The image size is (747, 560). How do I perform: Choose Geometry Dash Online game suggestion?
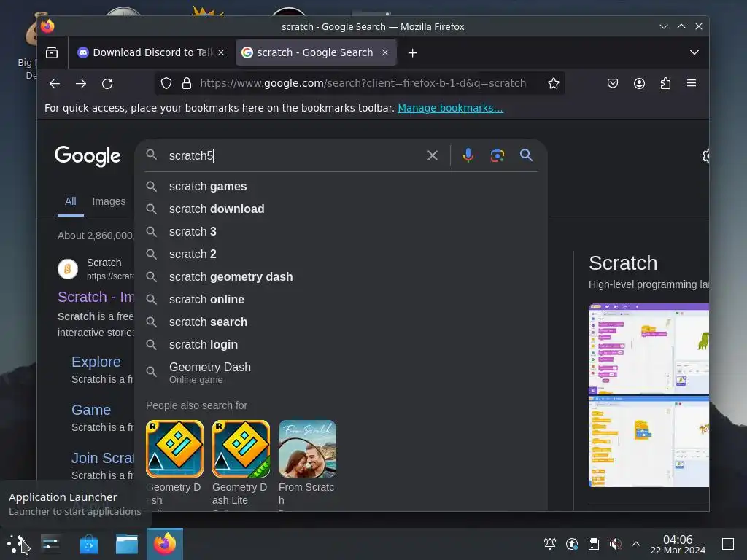coord(341,373)
